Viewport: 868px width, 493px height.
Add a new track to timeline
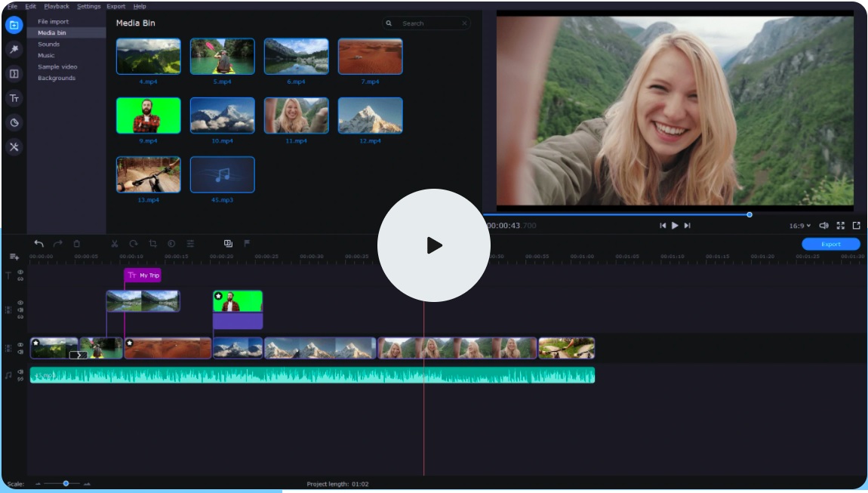(14, 257)
